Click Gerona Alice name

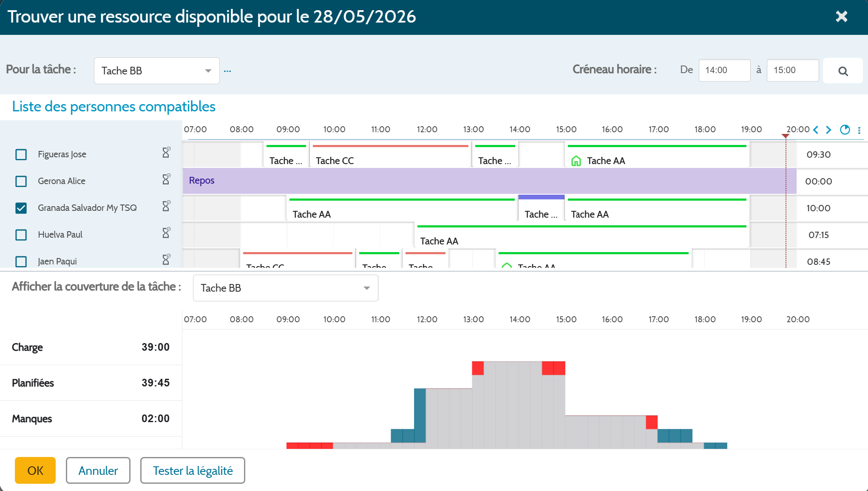62,181
